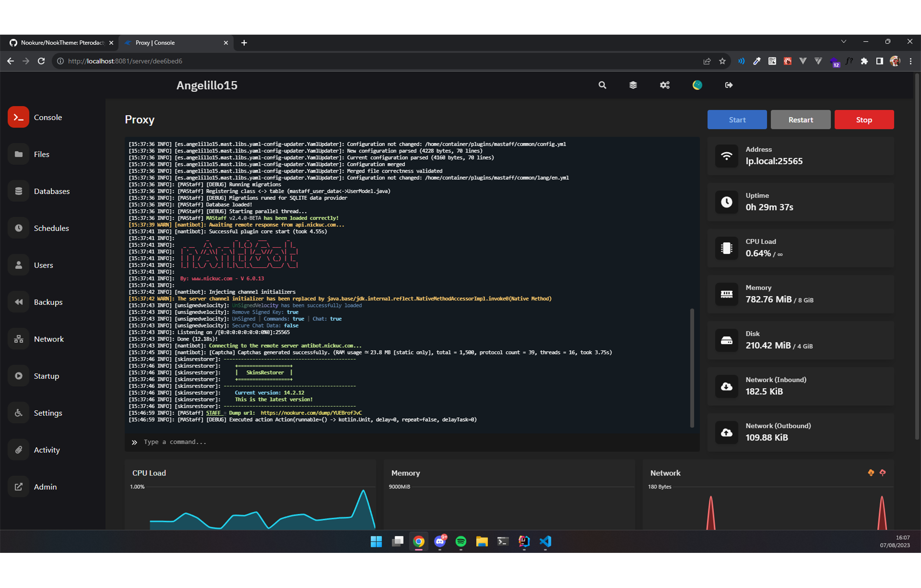Open the Activity menu item
This screenshot has width=921, height=588.
(x=47, y=450)
